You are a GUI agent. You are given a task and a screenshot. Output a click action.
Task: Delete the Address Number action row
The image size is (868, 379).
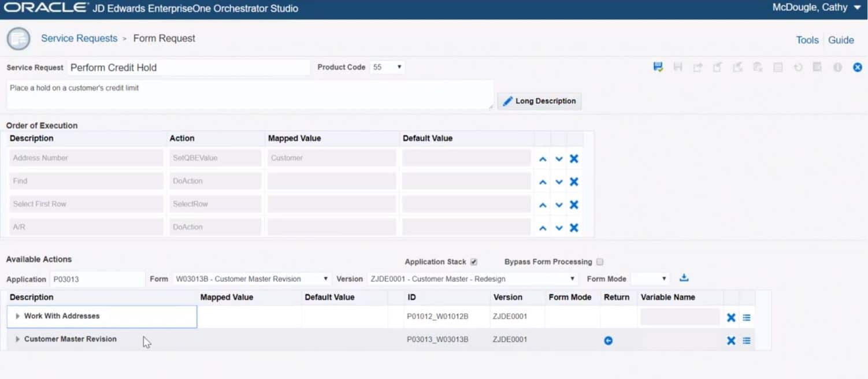pos(574,158)
